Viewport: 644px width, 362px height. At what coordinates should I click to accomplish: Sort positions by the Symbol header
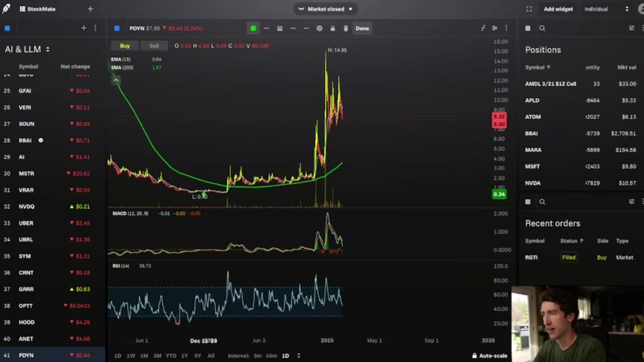[538, 67]
